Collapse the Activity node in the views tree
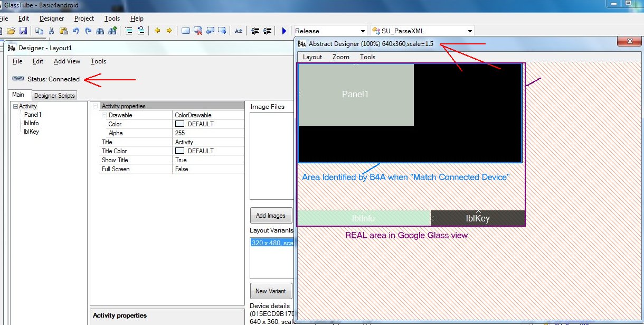This screenshot has height=325, width=644. tap(16, 106)
